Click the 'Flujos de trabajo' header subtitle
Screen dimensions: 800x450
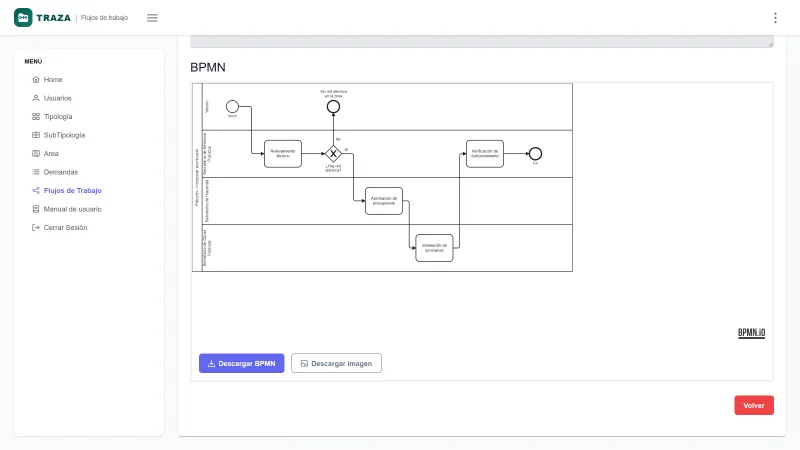click(105, 18)
